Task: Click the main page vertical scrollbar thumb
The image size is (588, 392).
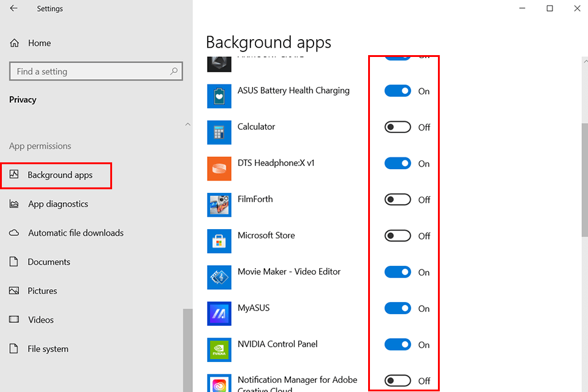Action: coord(584,180)
